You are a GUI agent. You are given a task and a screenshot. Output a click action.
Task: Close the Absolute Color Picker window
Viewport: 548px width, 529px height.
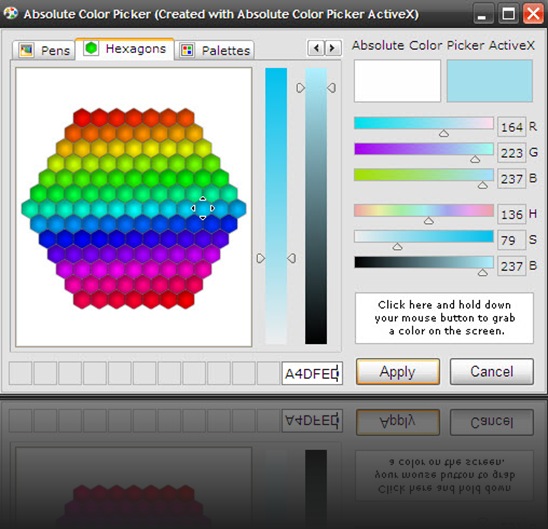coord(533,14)
